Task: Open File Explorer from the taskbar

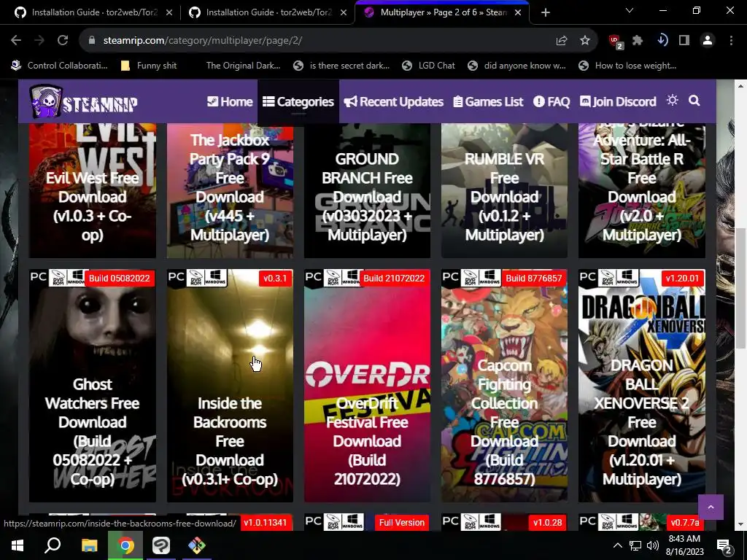Action: click(x=89, y=545)
